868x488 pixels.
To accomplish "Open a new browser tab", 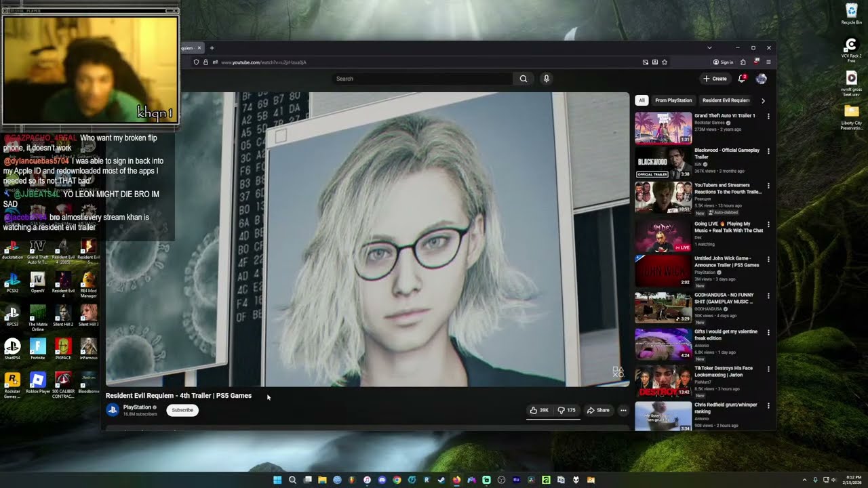I will point(212,48).
